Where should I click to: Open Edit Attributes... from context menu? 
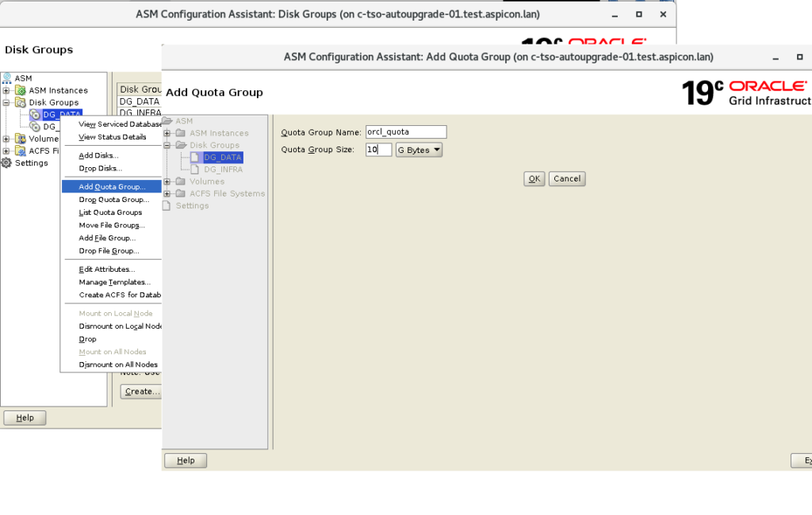[x=112, y=269]
